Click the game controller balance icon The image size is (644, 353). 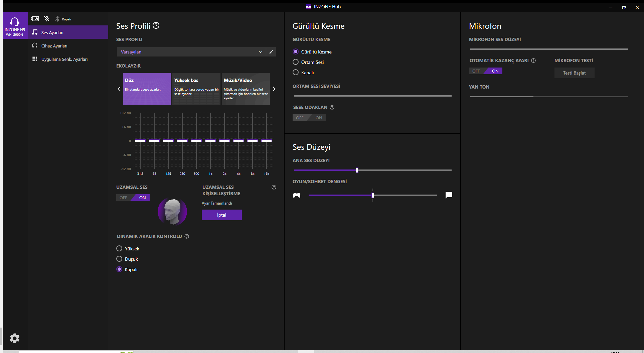pyautogui.click(x=297, y=195)
